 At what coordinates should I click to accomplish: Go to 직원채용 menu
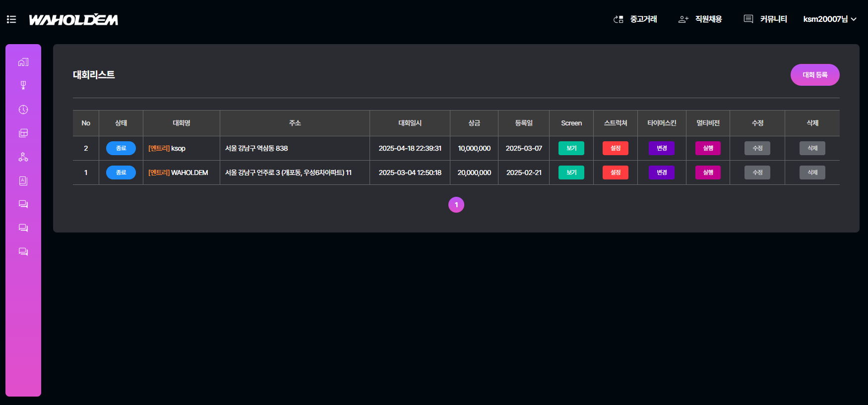click(700, 19)
